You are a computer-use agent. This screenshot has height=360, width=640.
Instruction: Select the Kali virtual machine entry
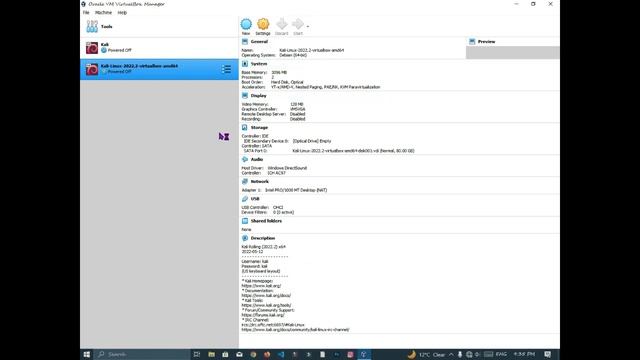pyautogui.click(x=159, y=48)
